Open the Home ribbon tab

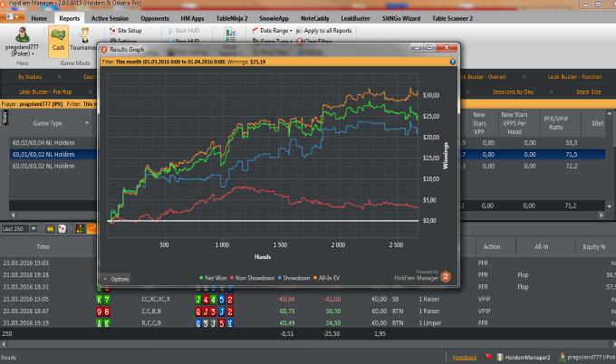click(39, 18)
